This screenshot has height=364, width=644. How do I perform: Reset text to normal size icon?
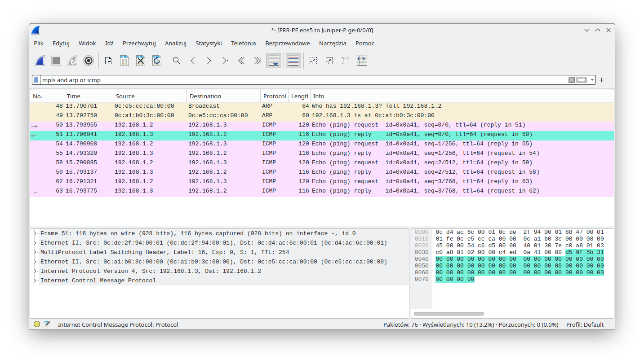coord(346,61)
